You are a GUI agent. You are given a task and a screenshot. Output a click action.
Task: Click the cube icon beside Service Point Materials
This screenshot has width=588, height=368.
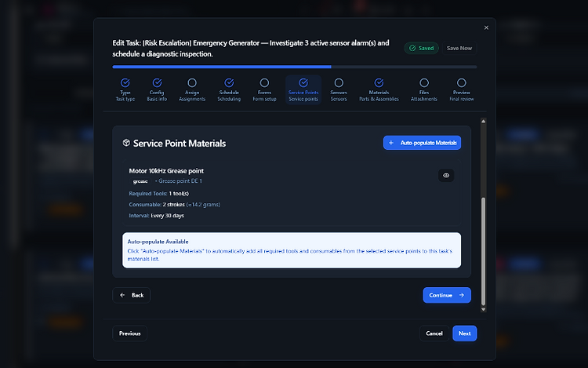pyautogui.click(x=126, y=143)
